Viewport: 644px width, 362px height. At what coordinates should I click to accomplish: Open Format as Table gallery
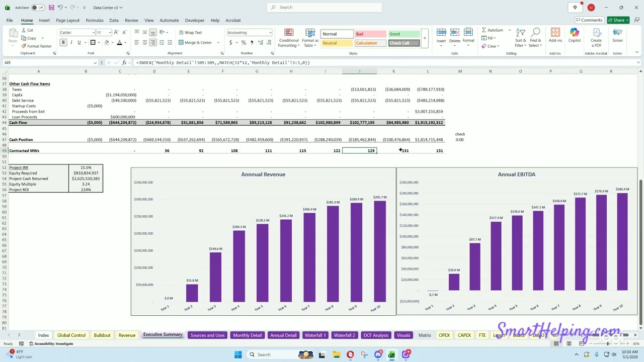coord(310,38)
